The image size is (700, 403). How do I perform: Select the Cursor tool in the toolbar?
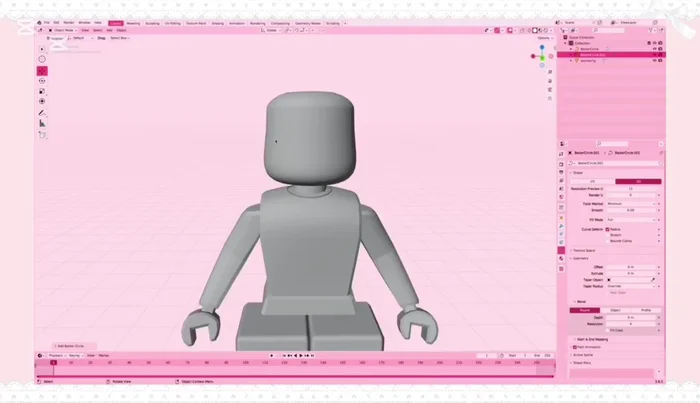42,59
